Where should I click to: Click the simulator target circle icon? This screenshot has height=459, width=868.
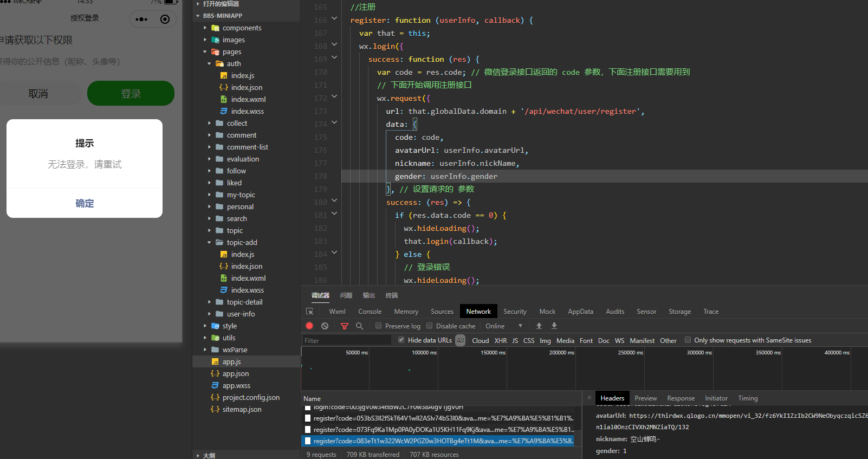[x=165, y=20]
